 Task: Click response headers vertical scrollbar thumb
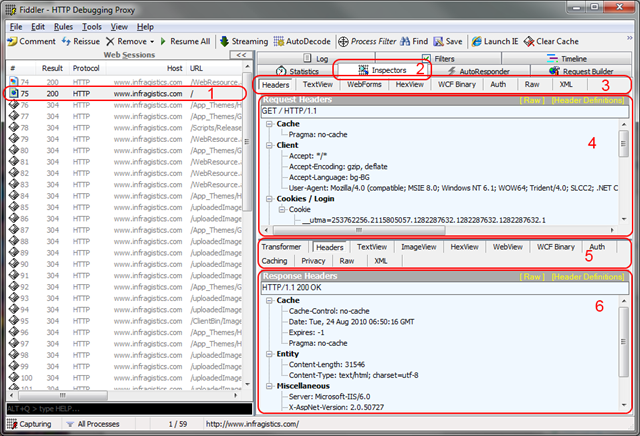tap(623, 341)
